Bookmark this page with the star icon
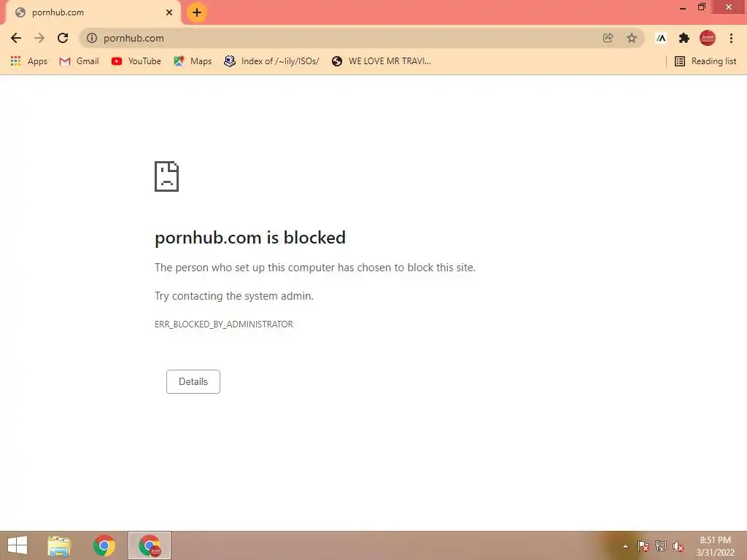The image size is (747, 560). point(632,38)
